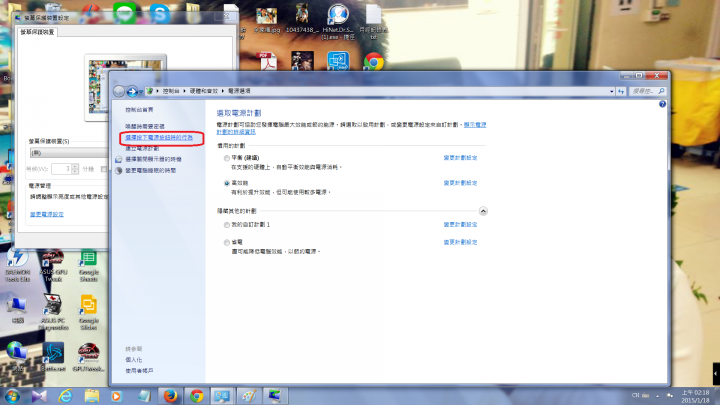Image resolution: width=720 pixels, height=405 pixels.
Task: Click the screen saver preview monitor thumbnail
Action: point(125,87)
